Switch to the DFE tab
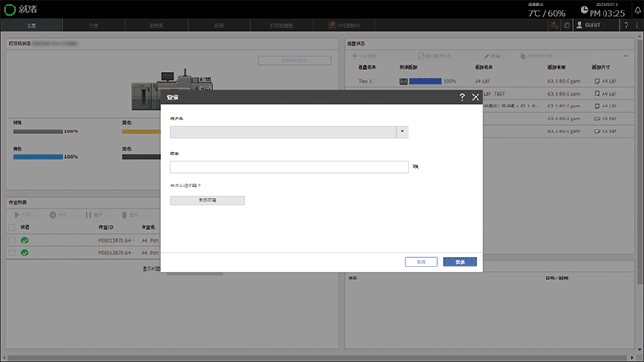This screenshot has width=644, height=362. [x=344, y=26]
